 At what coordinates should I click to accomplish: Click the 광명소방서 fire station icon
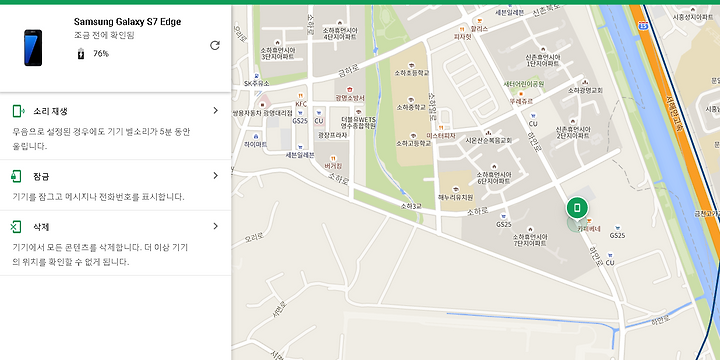click(350, 90)
